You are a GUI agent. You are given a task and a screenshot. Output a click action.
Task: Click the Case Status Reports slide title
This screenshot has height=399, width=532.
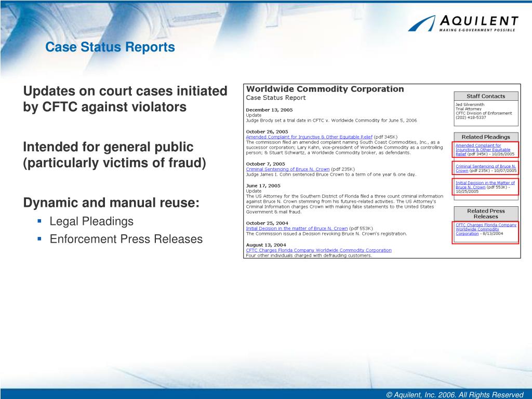[110, 47]
